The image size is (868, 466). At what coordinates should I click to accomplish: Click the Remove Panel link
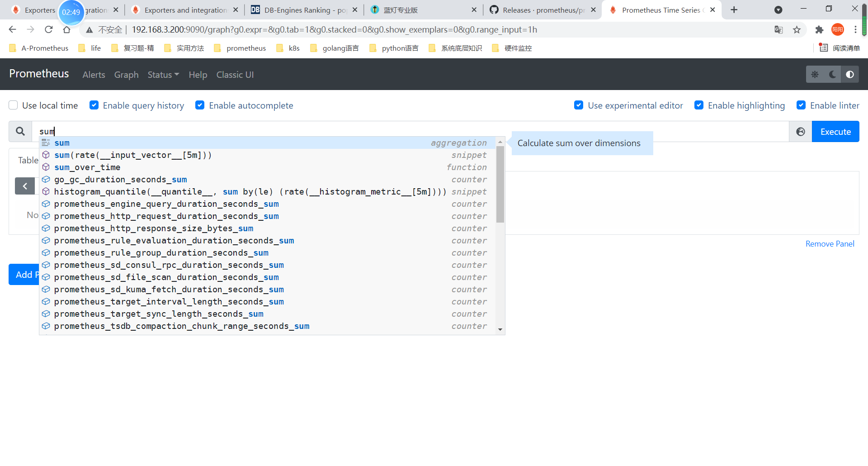tap(830, 244)
